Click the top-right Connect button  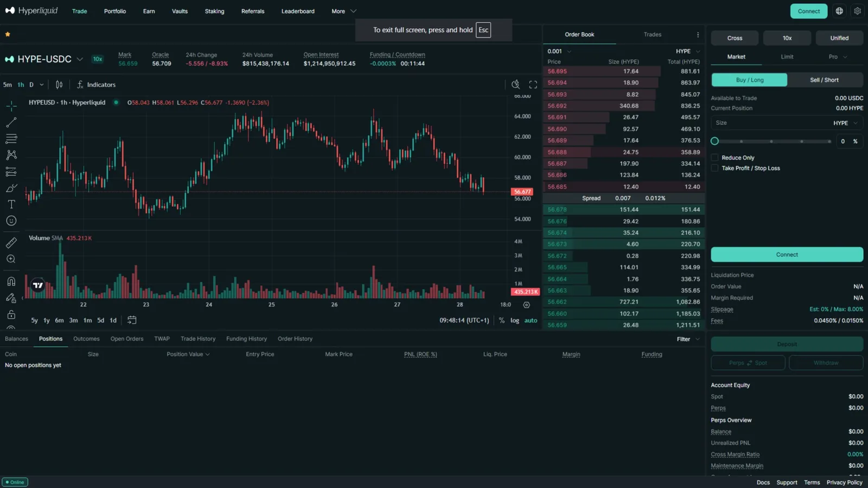pos(808,11)
